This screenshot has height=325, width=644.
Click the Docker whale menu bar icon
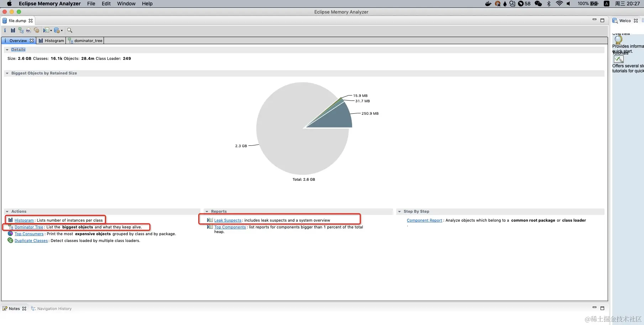488,4
